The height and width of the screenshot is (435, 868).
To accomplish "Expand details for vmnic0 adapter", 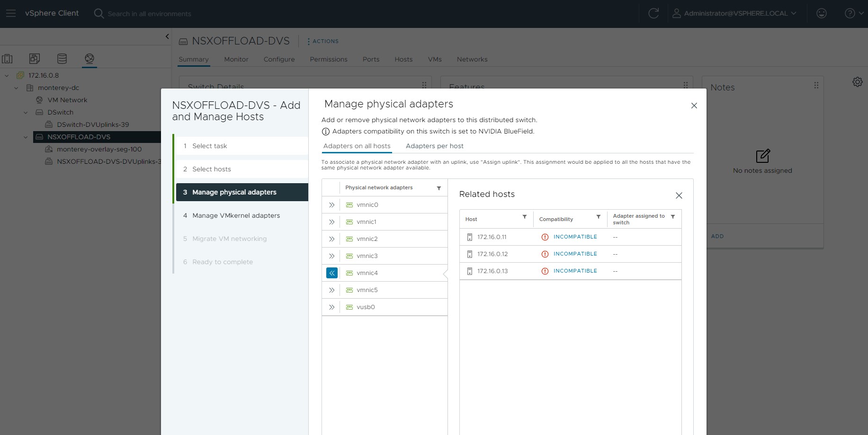I will [331, 205].
